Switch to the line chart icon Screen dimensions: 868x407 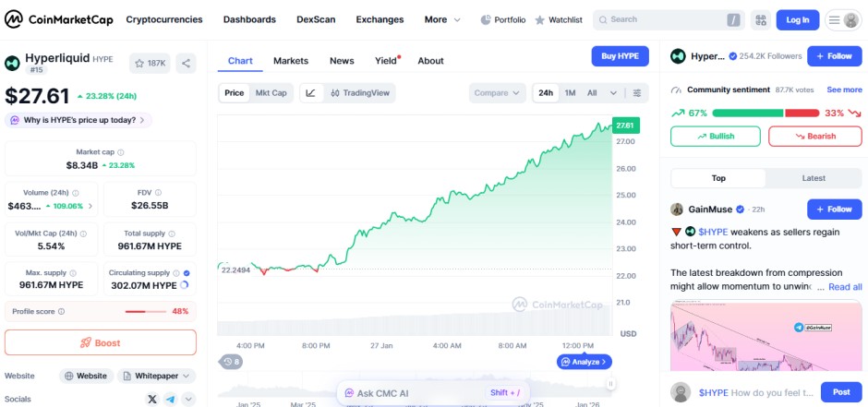click(311, 93)
